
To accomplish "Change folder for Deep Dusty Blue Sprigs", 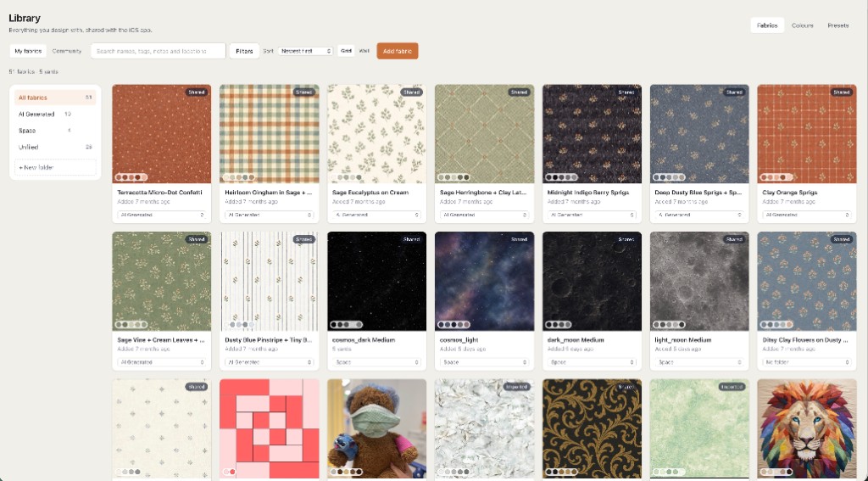I will point(699,215).
